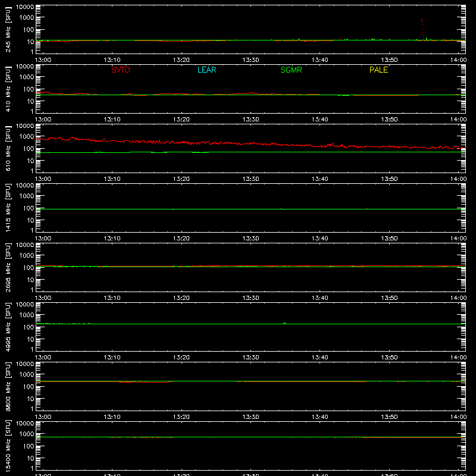Click the yellow PALE station label
476x476 pixels.
pos(378,70)
